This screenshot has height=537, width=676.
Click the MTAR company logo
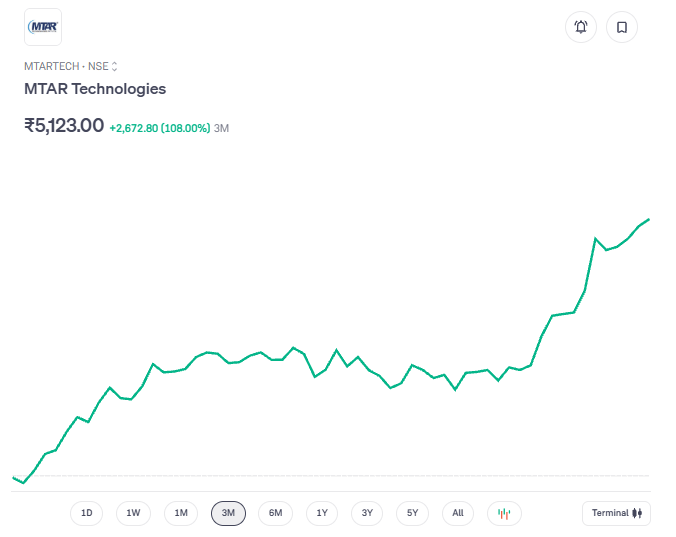[x=43, y=27]
